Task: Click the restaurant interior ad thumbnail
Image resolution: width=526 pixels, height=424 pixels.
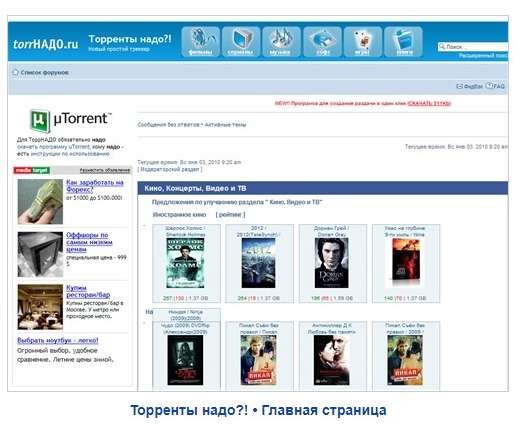Action: click(40, 307)
